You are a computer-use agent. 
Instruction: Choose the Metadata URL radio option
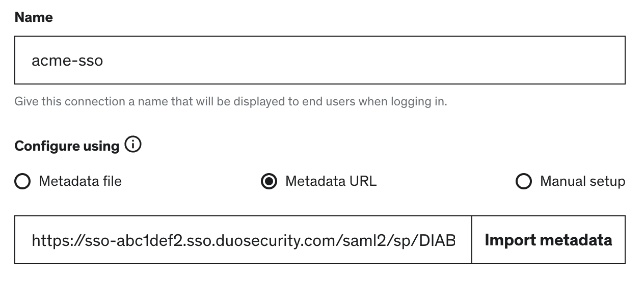tap(269, 181)
